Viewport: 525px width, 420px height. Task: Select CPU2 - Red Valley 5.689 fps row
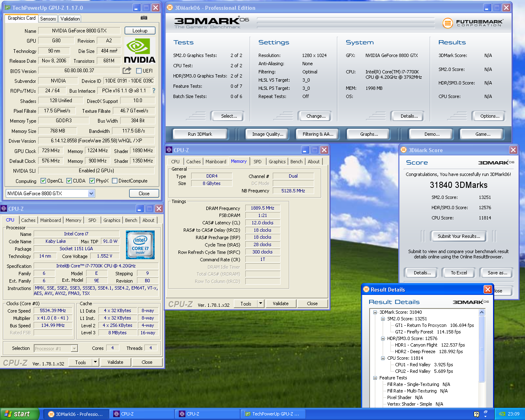coord(424,371)
